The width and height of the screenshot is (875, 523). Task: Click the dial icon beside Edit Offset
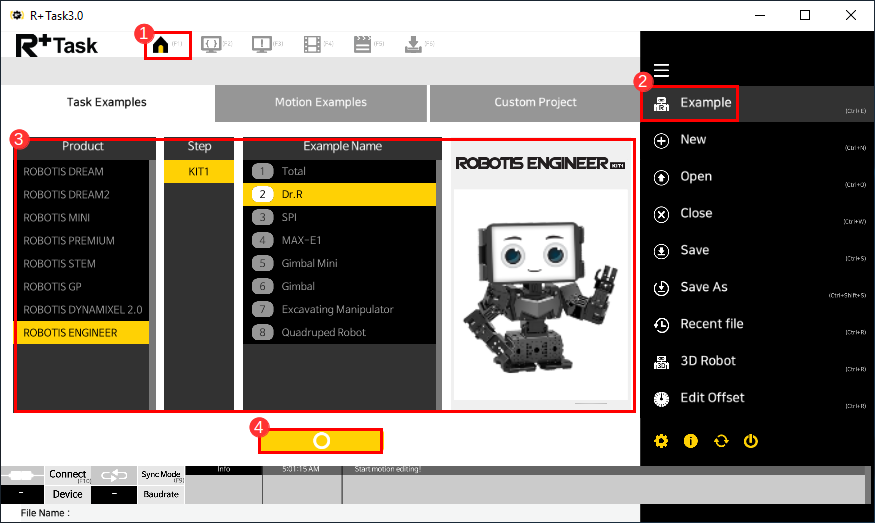(661, 399)
